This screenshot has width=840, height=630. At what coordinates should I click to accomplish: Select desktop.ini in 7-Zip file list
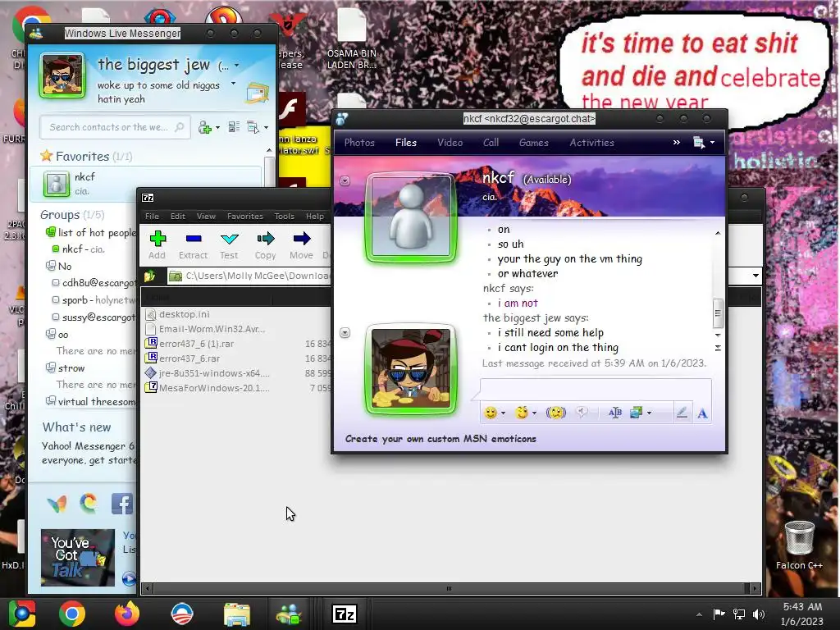point(185,314)
